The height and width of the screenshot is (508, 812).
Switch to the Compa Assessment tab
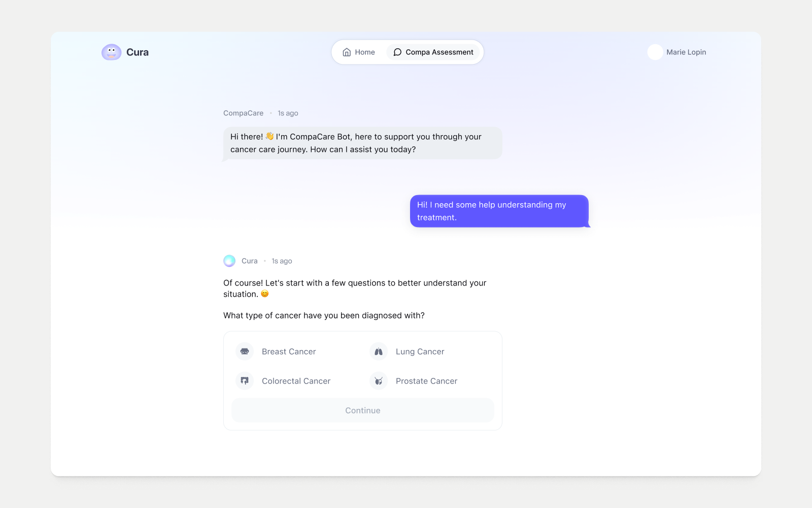[x=433, y=52]
